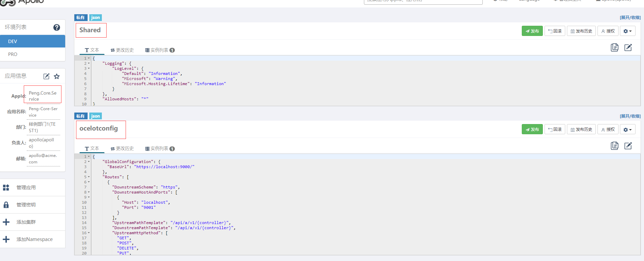Image resolution: width=644 pixels, height=261 pixels.
Task: Edit app info using pencil icon
Action: click(x=47, y=76)
